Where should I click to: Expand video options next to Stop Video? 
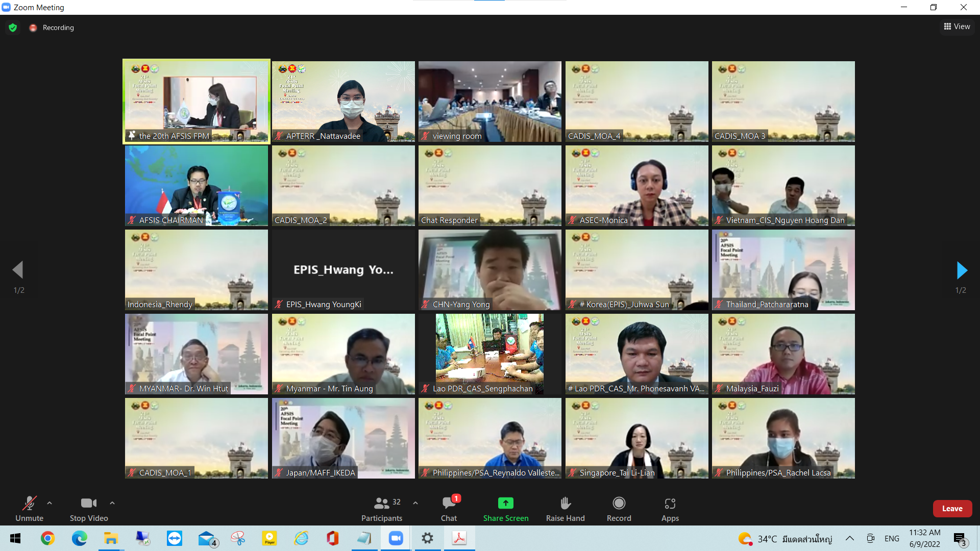(112, 503)
